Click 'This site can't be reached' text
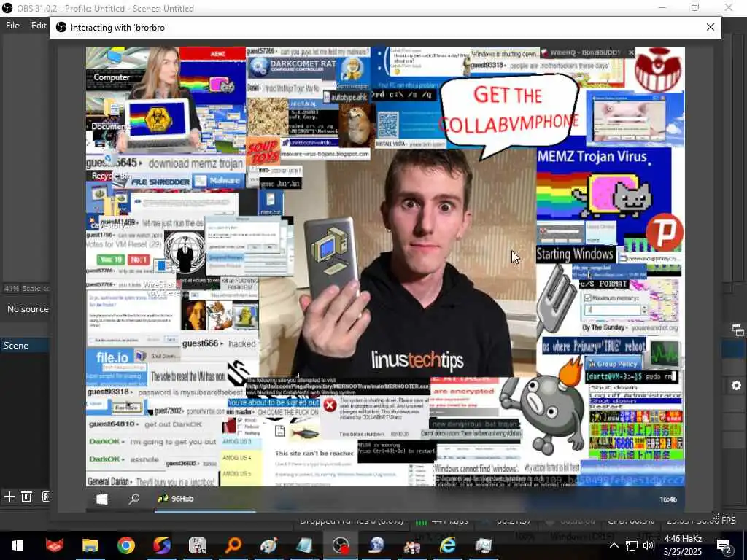 pyautogui.click(x=314, y=453)
